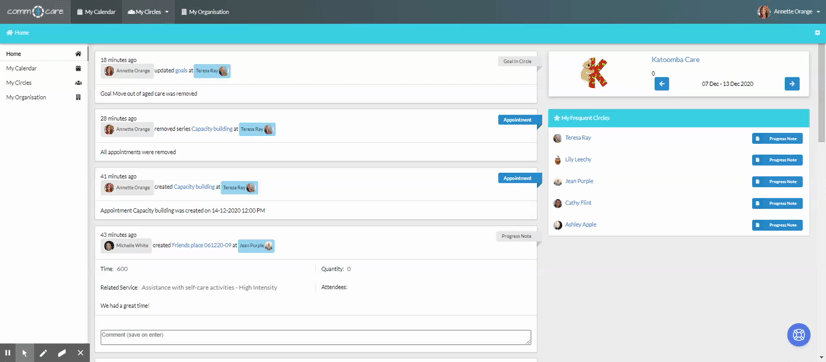Pause the recording in the bottom toolbar
Image resolution: width=826 pixels, height=362 pixels.
click(x=7, y=353)
